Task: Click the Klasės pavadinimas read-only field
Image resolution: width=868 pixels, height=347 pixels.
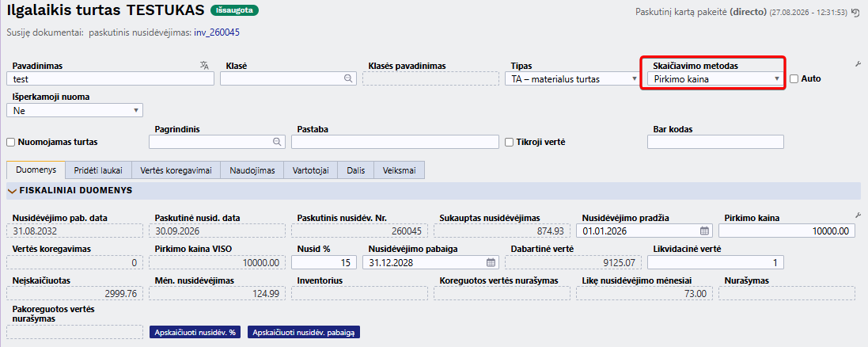Action: [x=430, y=78]
